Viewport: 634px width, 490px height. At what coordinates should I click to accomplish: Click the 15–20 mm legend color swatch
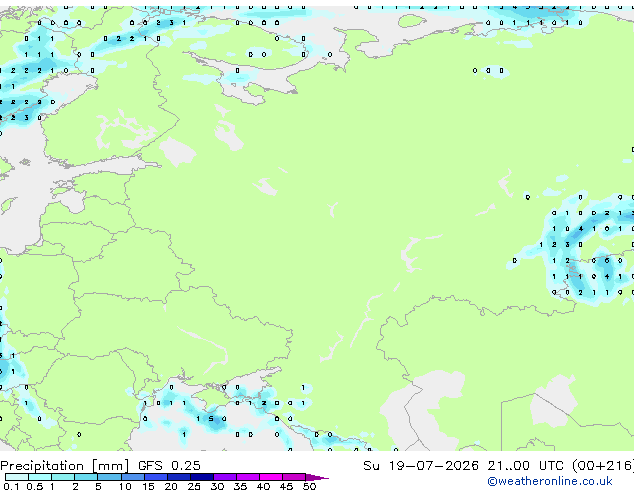pos(155,477)
